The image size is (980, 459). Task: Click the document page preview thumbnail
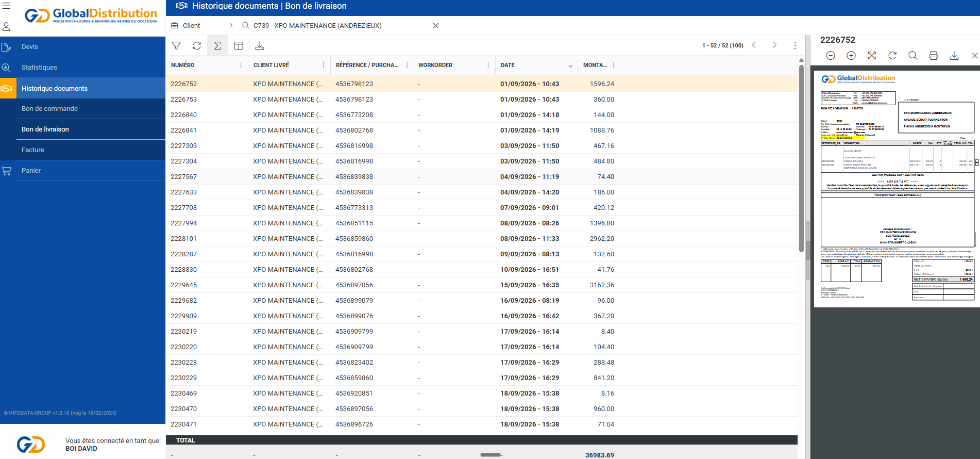(897, 189)
